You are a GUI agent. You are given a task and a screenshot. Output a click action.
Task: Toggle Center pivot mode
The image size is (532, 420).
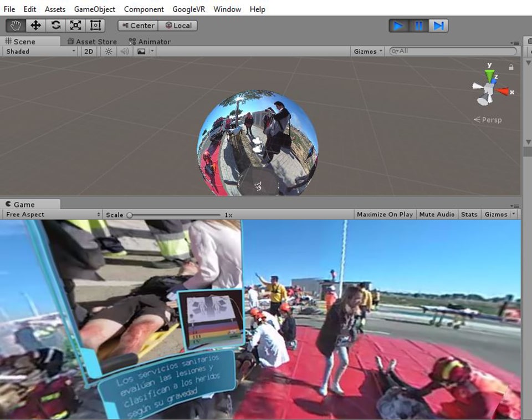click(137, 25)
